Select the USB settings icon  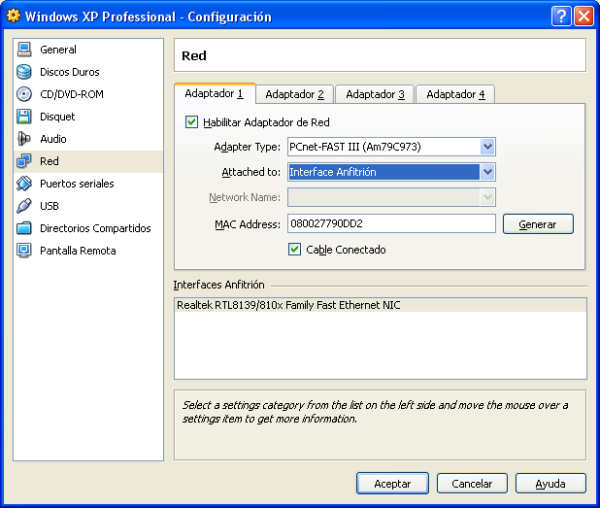pos(24,206)
